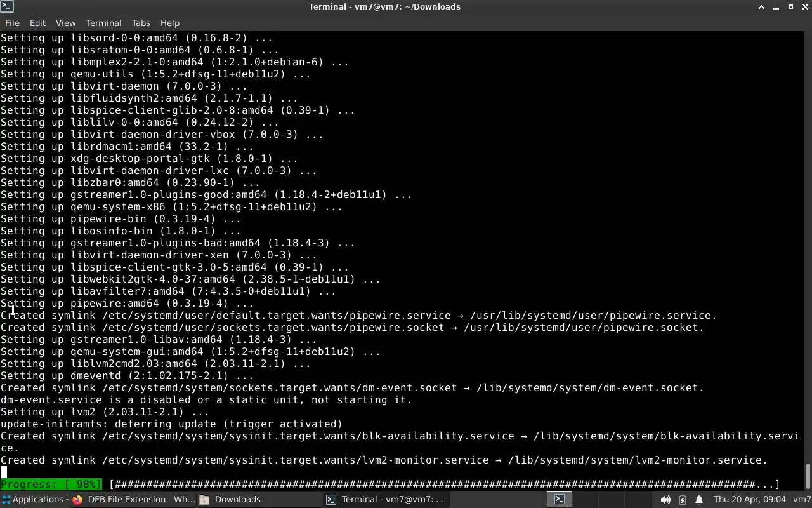Click the line 'Setting up libwebkit2gtk-4.0-37:amd64'
This screenshot has height=508, width=812.
[190, 279]
